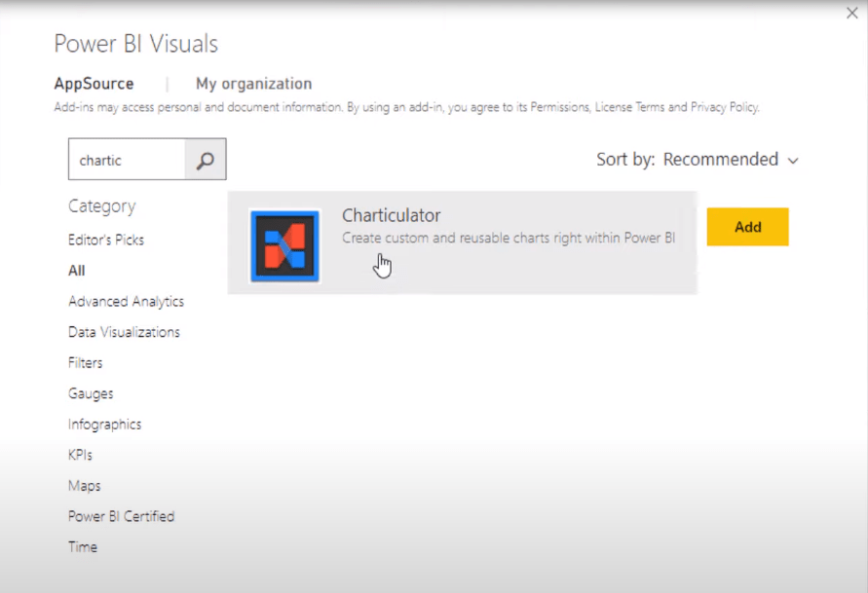Add the Charticulator visual
Viewport: 868px width, 593px height.
click(747, 227)
